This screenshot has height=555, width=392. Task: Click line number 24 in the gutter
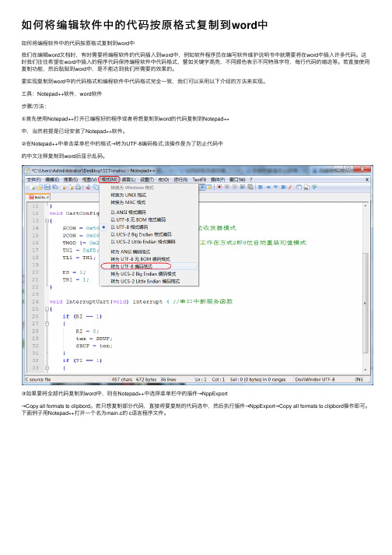35,302
